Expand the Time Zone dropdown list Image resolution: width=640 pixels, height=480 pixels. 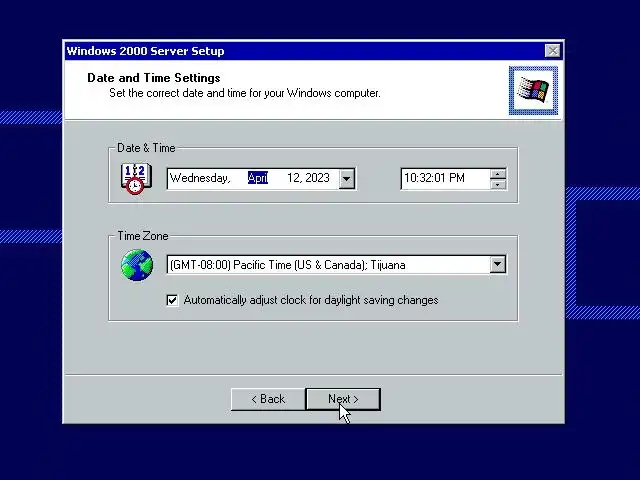(498, 264)
